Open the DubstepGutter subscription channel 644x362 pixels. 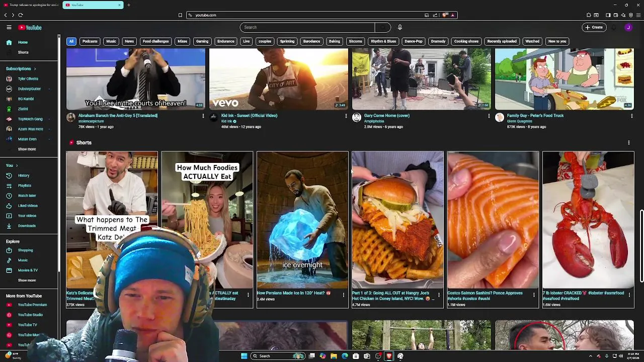[29, 88]
